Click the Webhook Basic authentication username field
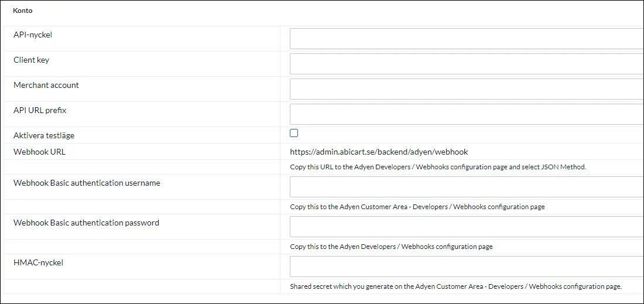 (x=467, y=187)
